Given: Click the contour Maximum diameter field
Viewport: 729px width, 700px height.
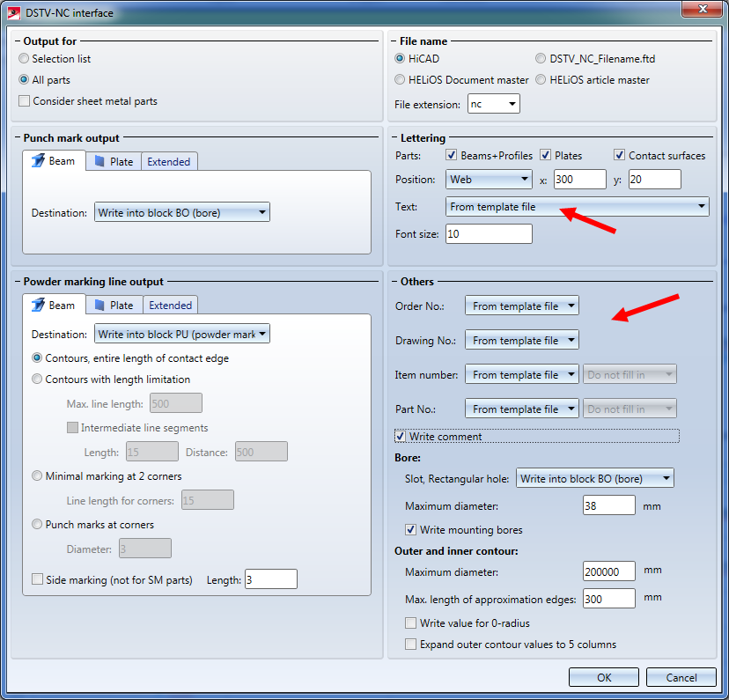Looking at the screenshot, I should click(608, 571).
